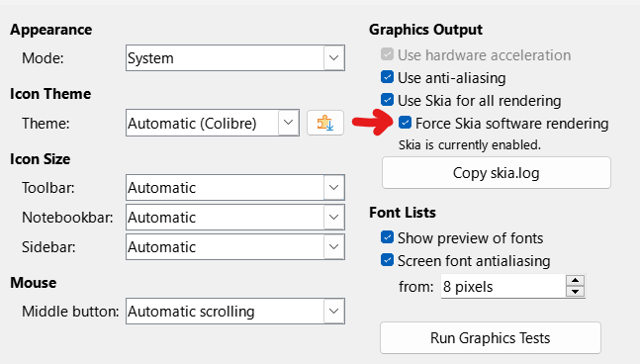640x364 pixels.
Task: Open the Icon Theme dropdown
Action: point(213,123)
